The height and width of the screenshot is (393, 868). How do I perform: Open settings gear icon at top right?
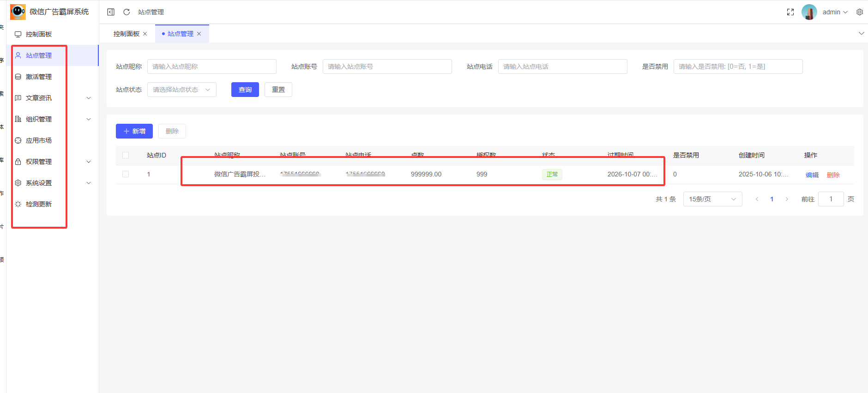coord(859,12)
